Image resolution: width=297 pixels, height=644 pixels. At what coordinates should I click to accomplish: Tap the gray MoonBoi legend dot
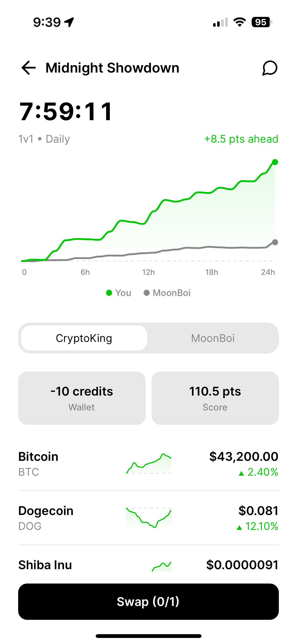147,293
